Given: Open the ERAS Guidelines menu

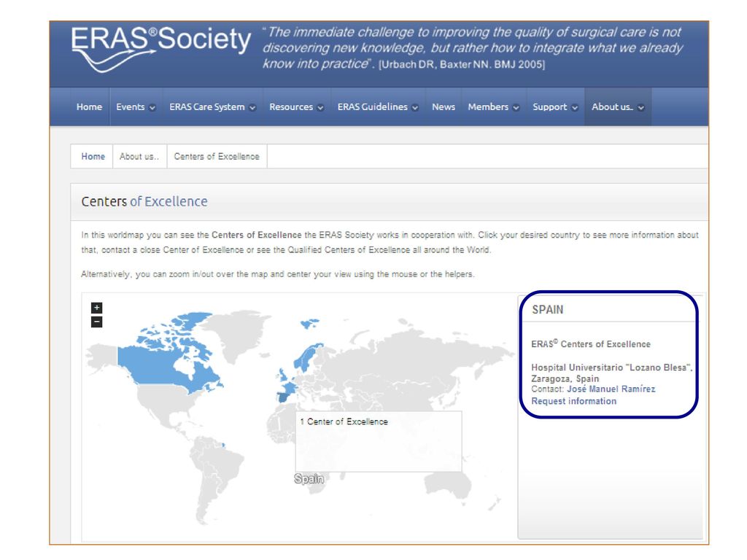Looking at the screenshot, I should (378, 107).
